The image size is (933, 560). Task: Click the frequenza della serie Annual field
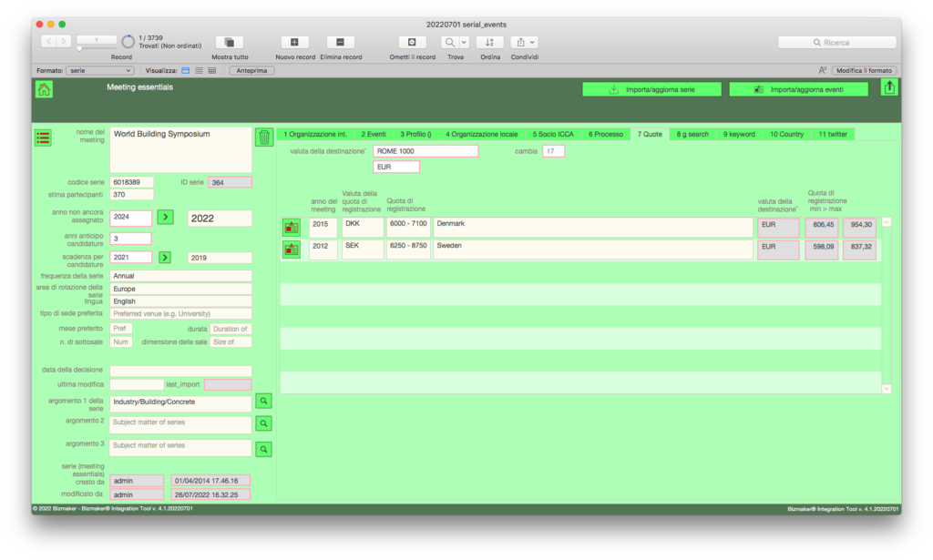click(181, 276)
